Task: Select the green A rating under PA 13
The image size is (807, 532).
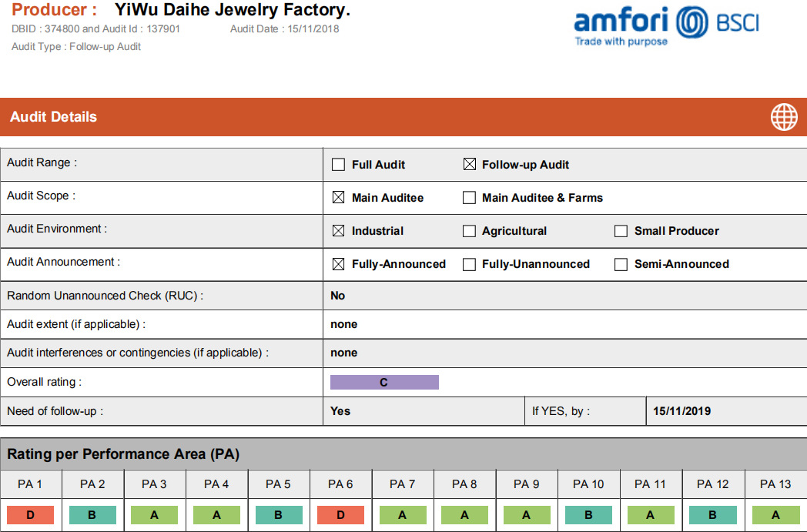Action: (775, 515)
